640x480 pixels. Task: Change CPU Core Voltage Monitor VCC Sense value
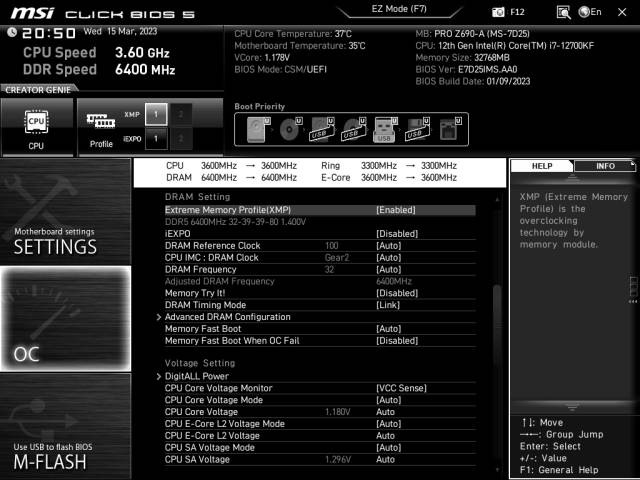tap(401, 388)
